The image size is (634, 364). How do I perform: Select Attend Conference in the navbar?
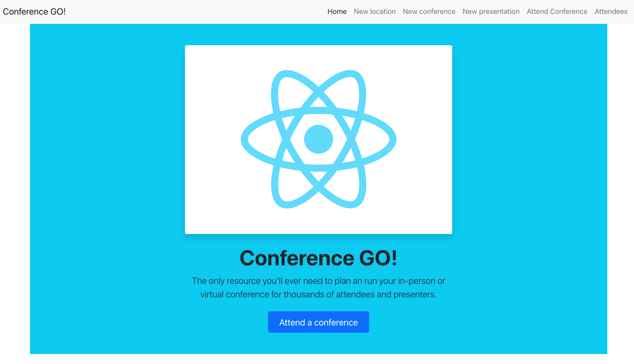click(x=557, y=11)
